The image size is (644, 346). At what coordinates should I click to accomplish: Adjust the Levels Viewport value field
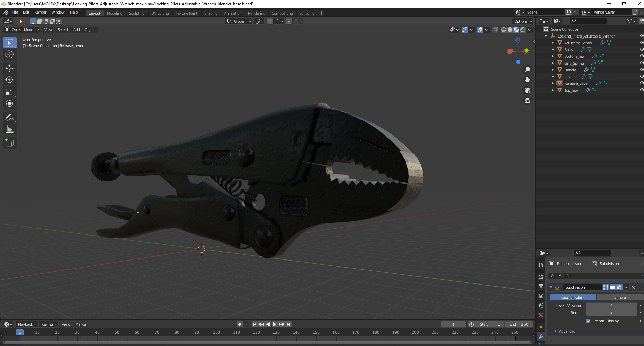[611, 306]
